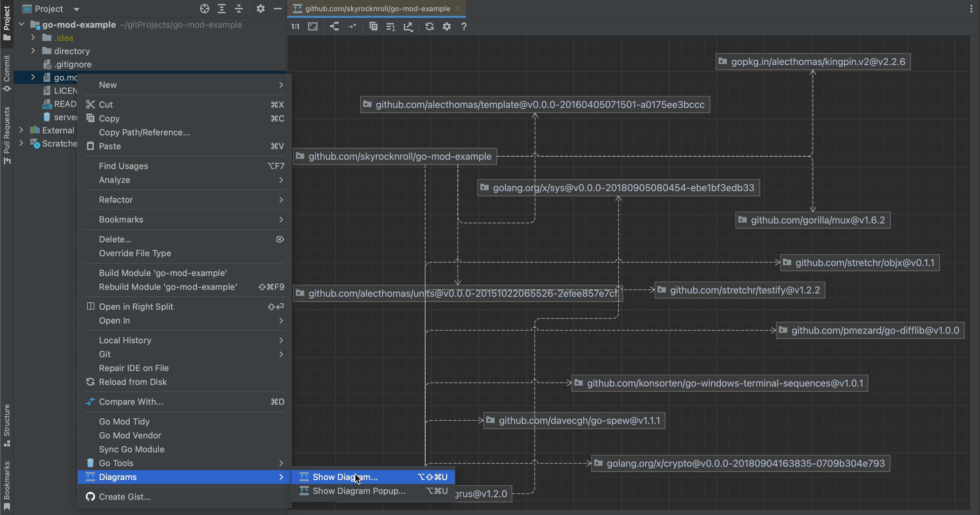Screen dimensions: 980x515
Task: Choose Show Diagram Popup... submenu entry
Action: (x=358, y=491)
